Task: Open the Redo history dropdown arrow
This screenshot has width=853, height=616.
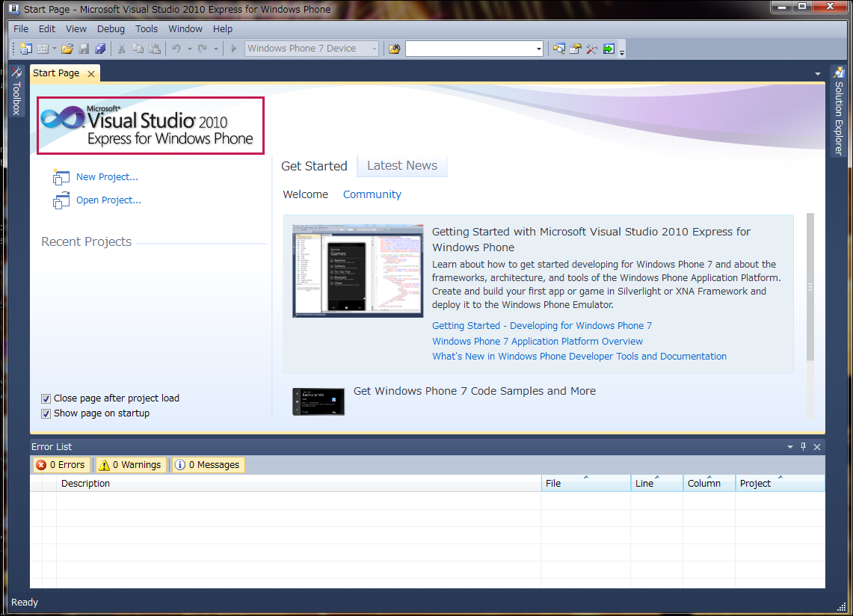Action: pos(215,49)
